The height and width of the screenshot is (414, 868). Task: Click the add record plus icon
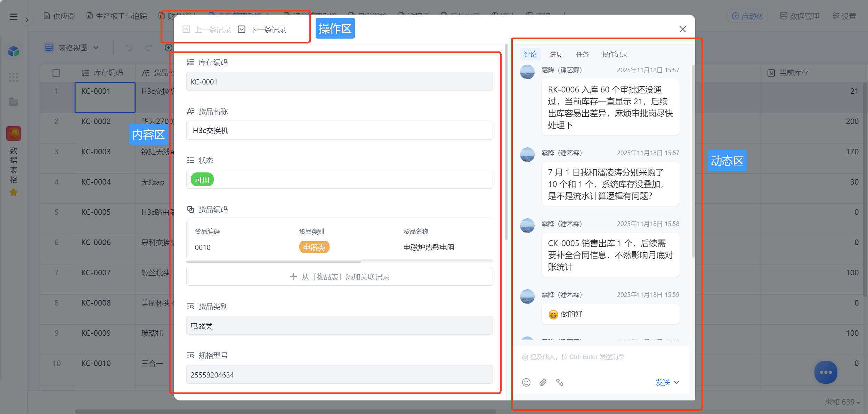(169, 48)
